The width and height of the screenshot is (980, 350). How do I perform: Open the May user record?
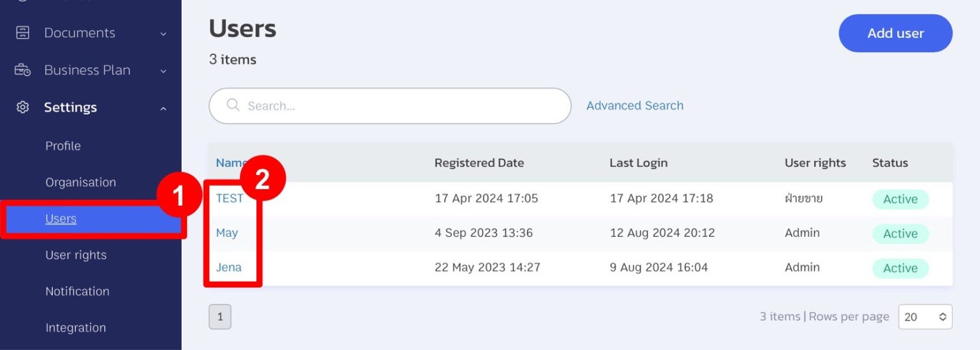click(x=226, y=232)
